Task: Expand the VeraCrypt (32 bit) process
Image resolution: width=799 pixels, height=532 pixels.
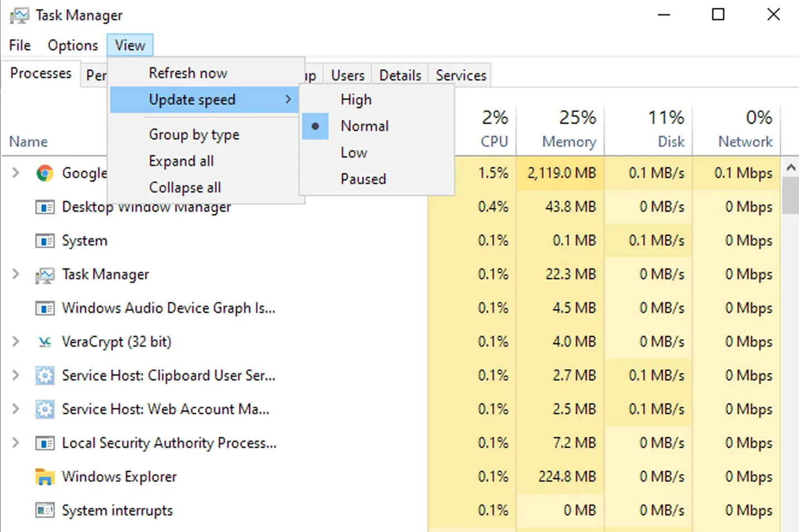Action: pos(16,341)
